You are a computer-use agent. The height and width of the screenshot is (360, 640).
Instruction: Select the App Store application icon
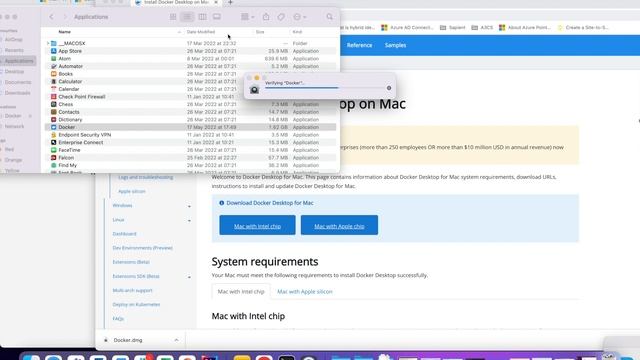click(x=53, y=51)
